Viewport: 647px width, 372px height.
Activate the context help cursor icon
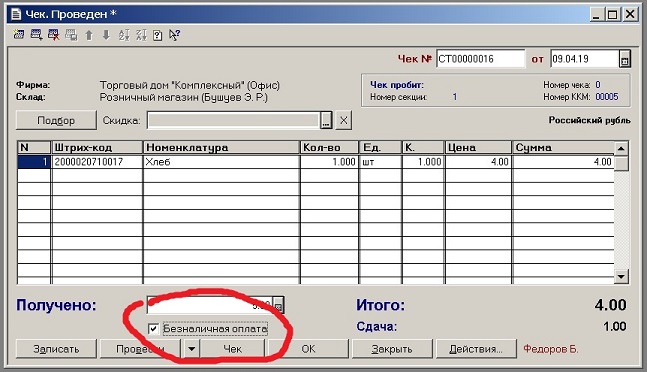175,35
